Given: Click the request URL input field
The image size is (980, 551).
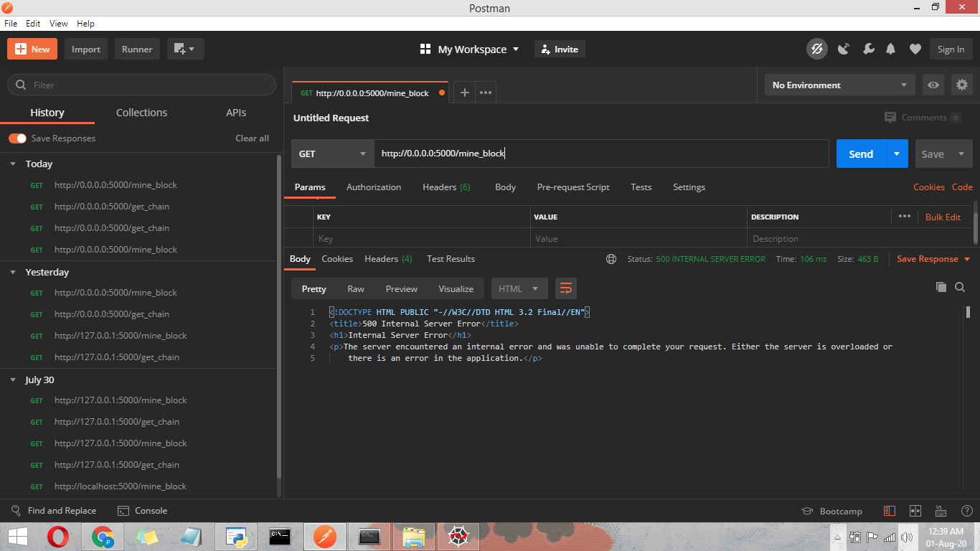Looking at the screenshot, I should point(601,154).
